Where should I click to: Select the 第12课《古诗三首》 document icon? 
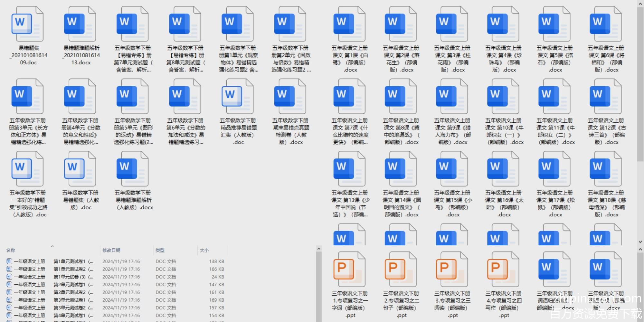point(605,97)
